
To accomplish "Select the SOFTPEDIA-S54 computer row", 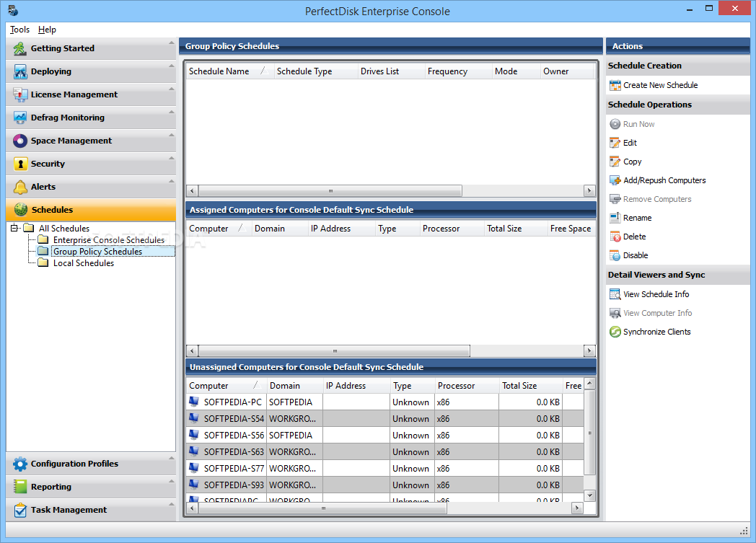I will [x=384, y=419].
